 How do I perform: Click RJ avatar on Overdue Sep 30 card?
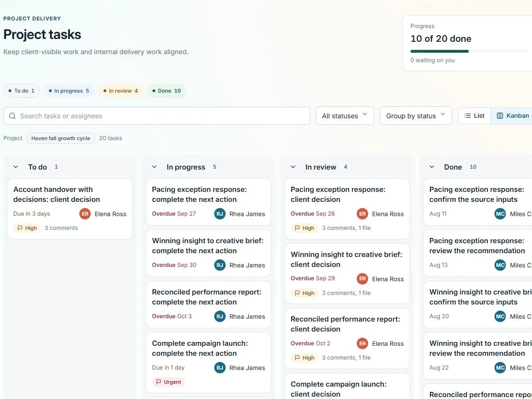[220, 265]
